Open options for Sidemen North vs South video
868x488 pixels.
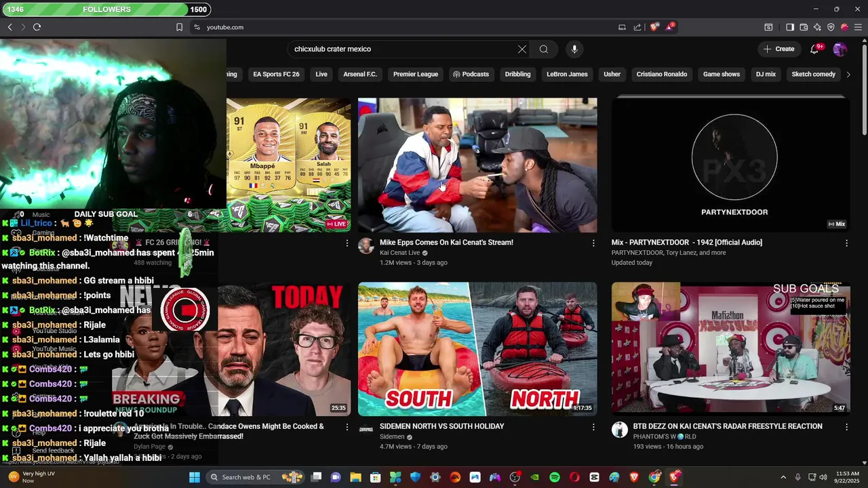[593, 427]
